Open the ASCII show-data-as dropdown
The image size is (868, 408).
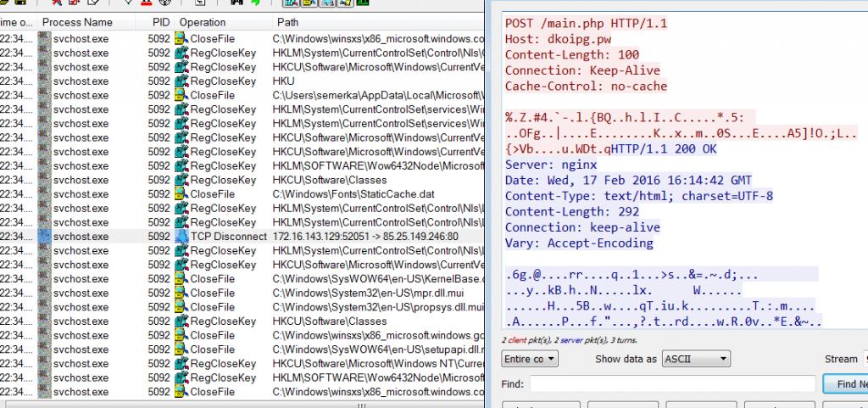pyautogui.click(x=696, y=360)
